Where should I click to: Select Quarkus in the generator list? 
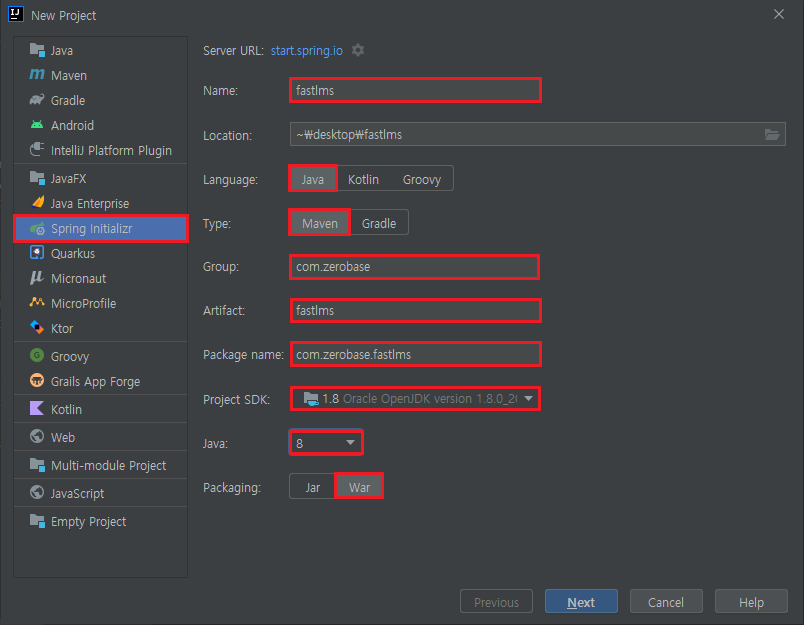(x=100, y=253)
